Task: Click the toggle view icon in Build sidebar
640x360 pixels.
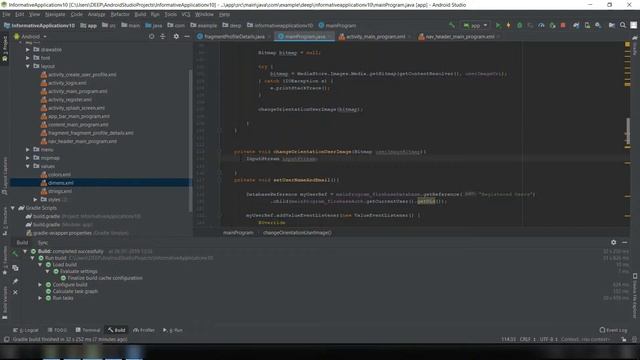Action: 15,268
